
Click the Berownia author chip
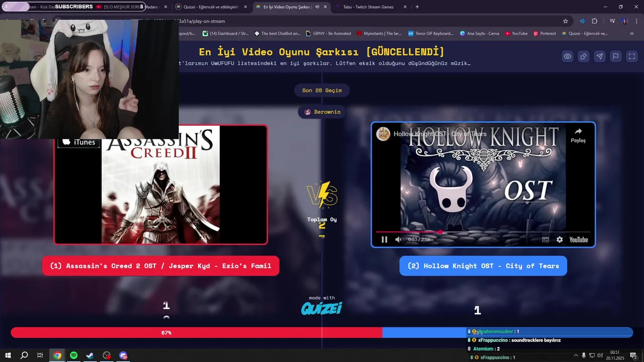(x=322, y=112)
